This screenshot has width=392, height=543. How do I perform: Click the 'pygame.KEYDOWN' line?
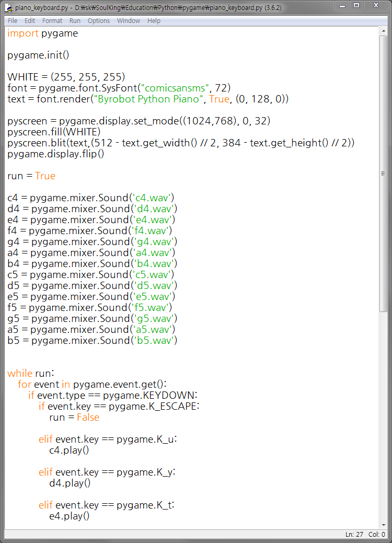coord(113,396)
